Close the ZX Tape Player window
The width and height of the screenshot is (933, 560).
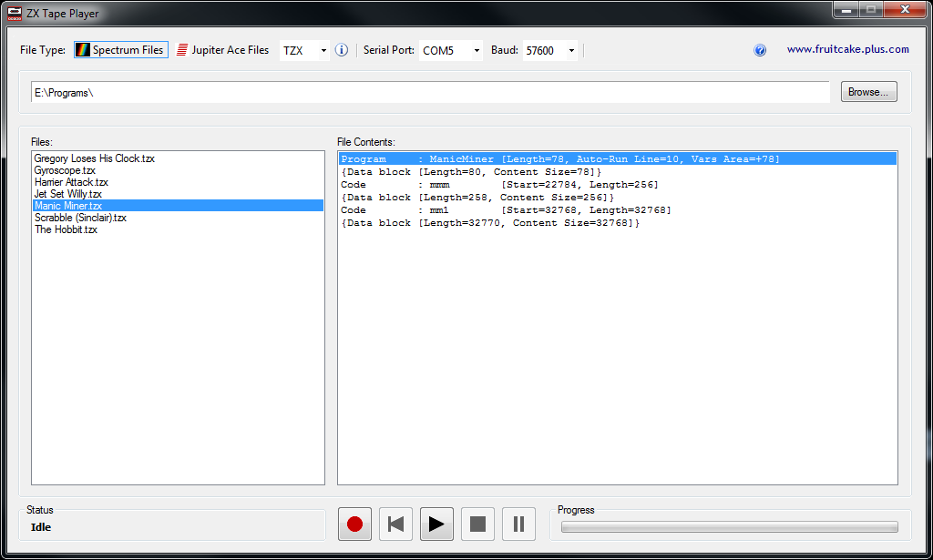tap(905, 9)
